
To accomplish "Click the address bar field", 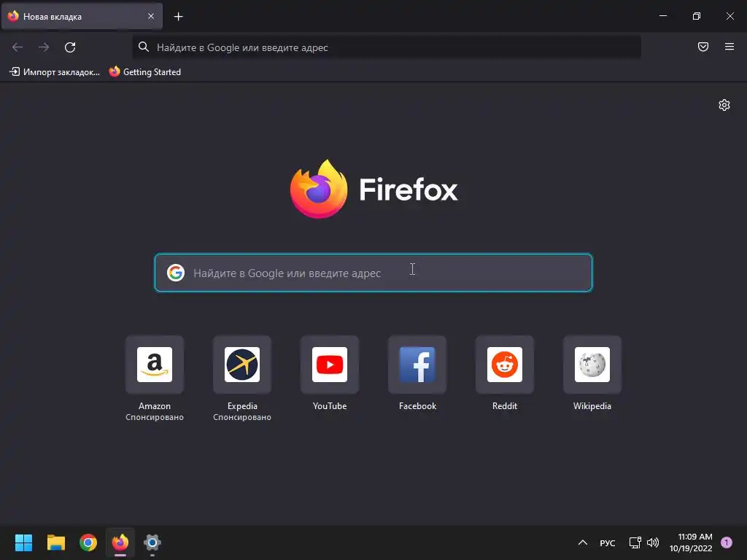I will (387, 47).
